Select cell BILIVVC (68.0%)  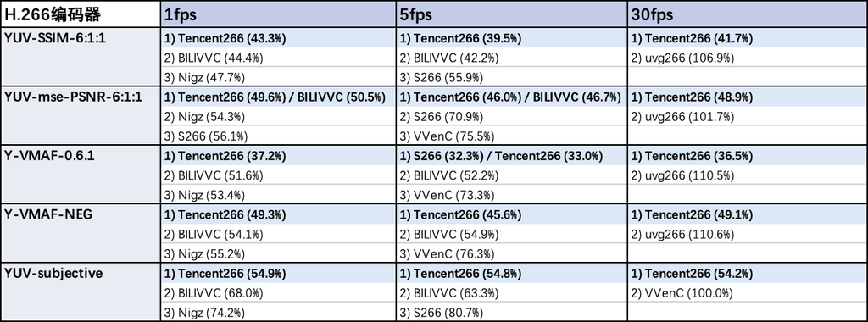[278, 293]
